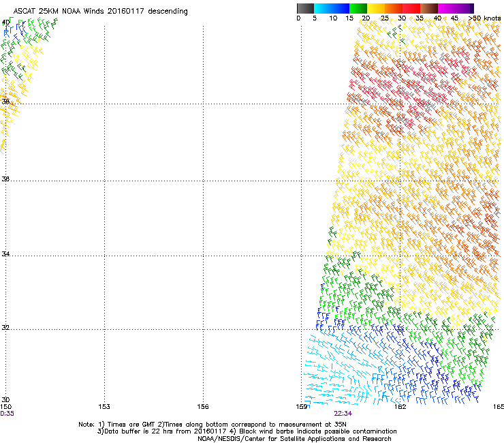Select longitude axis label '162'
The width and height of the screenshot is (504, 443).
pos(400,407)
